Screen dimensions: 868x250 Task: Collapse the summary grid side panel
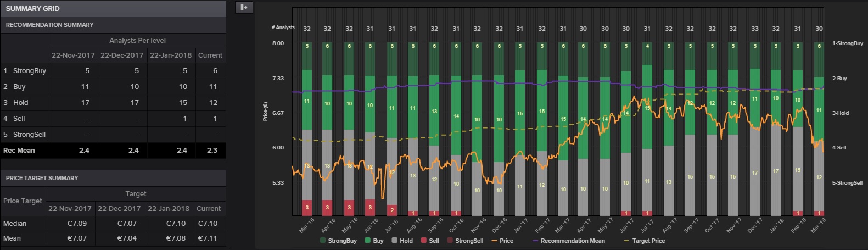[244, 7]
